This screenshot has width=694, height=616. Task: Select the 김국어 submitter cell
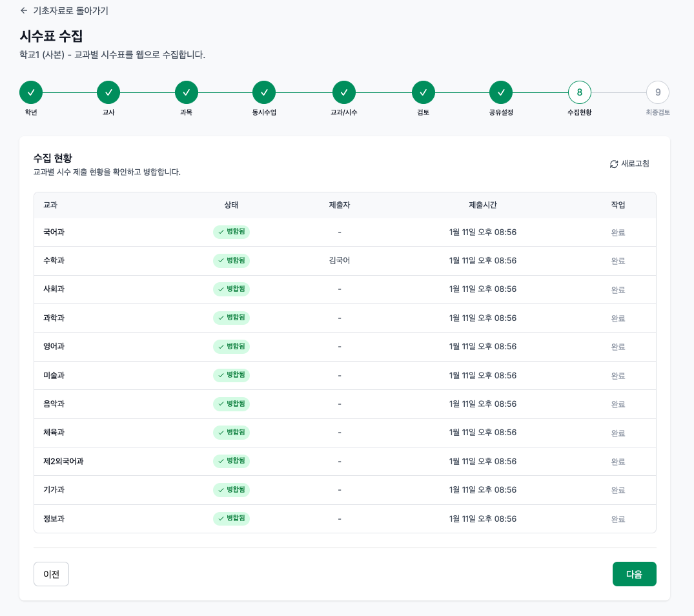click(x=339, y=261)
